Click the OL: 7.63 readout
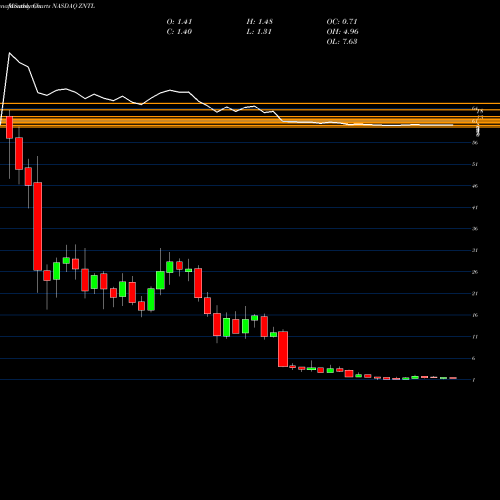Image resolution: width=500 pixels, height=500 pixels. point(342,42)
